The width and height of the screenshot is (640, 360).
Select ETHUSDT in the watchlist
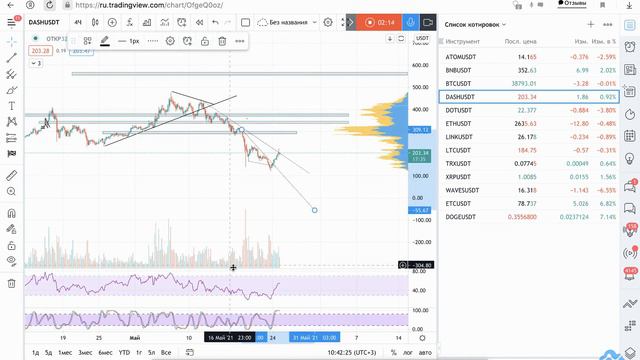pos(529,123)
